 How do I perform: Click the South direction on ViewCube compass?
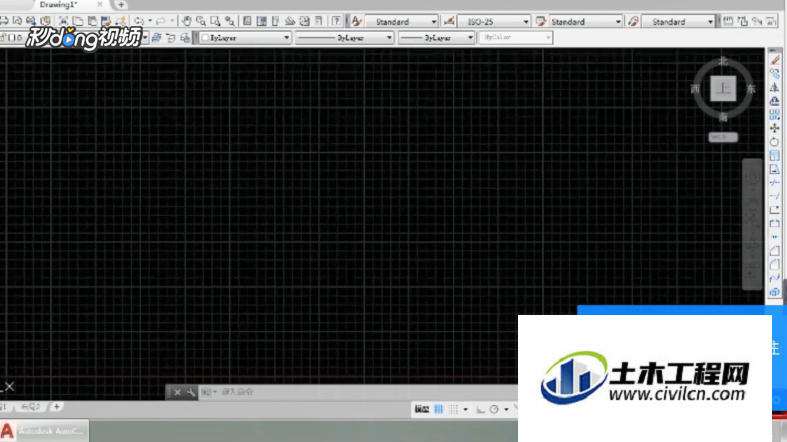point(723,117)
